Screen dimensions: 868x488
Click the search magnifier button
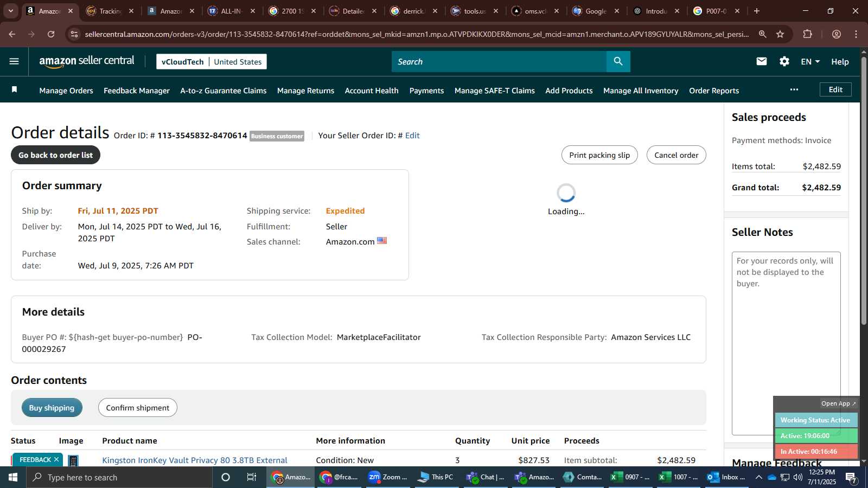tap(618, 61)
